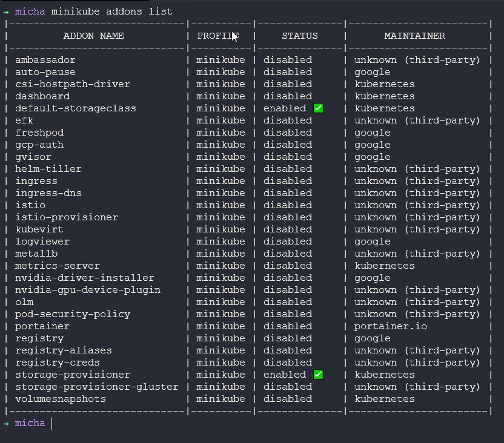
Task: Click 'disabled' status in the registry-creds row
Action: click(x=288, y=363)
